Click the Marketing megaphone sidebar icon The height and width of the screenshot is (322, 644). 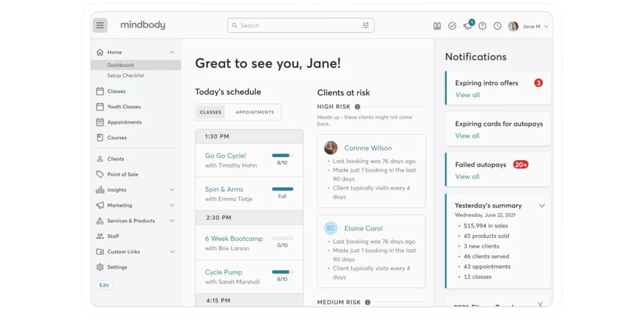(x=100, y=205)
